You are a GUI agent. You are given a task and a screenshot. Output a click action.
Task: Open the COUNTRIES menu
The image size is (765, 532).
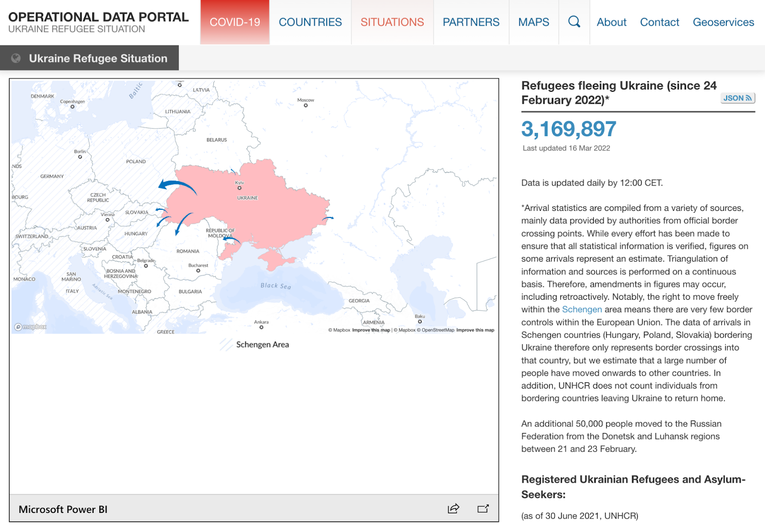[x=310, y=22]
